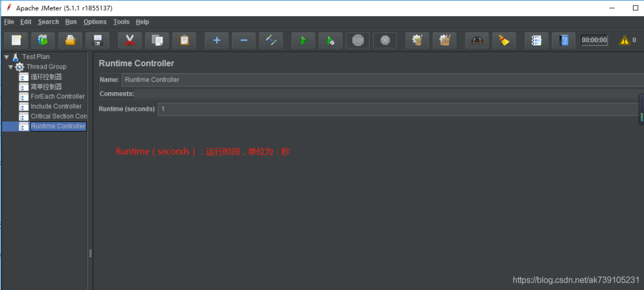
Task: Start the test with green play icon
Action: 304,40
